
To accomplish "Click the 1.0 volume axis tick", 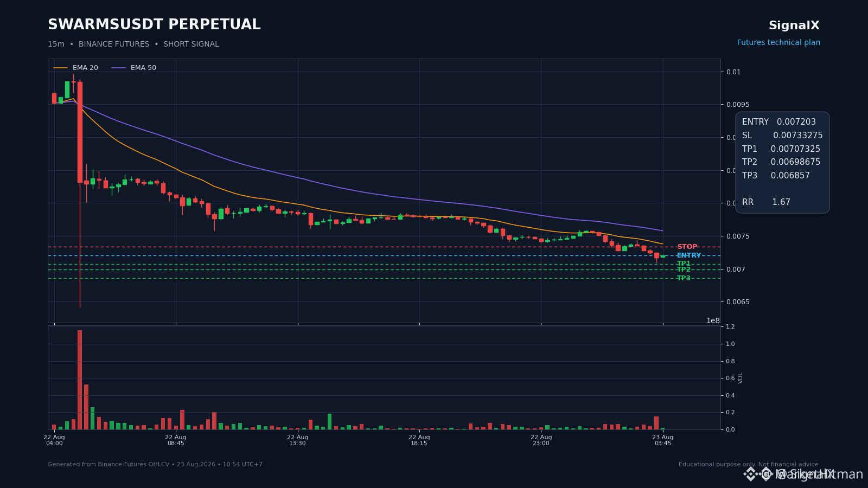I will point(730,344).
